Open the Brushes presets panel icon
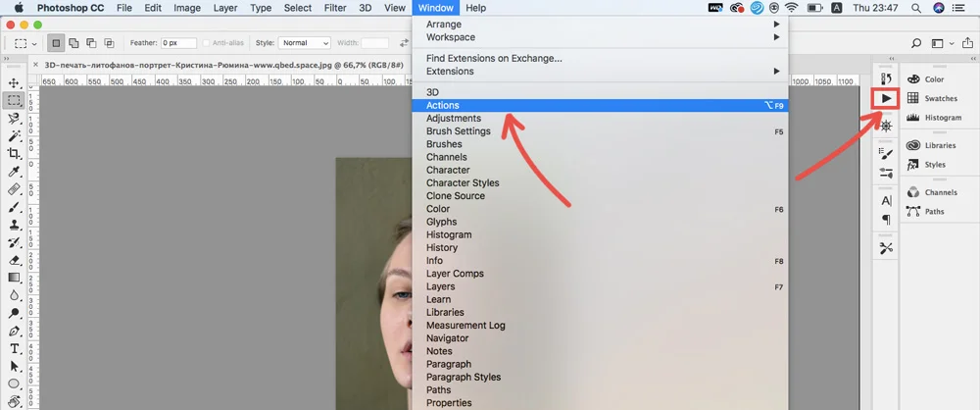The image size is (980, 410). [x=886, y=172]
